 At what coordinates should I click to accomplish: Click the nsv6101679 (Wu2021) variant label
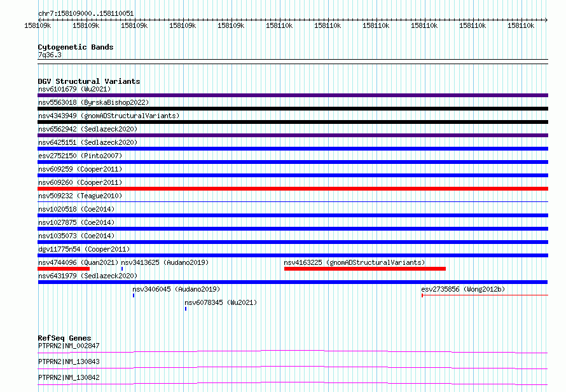click(x=74, y=89)
